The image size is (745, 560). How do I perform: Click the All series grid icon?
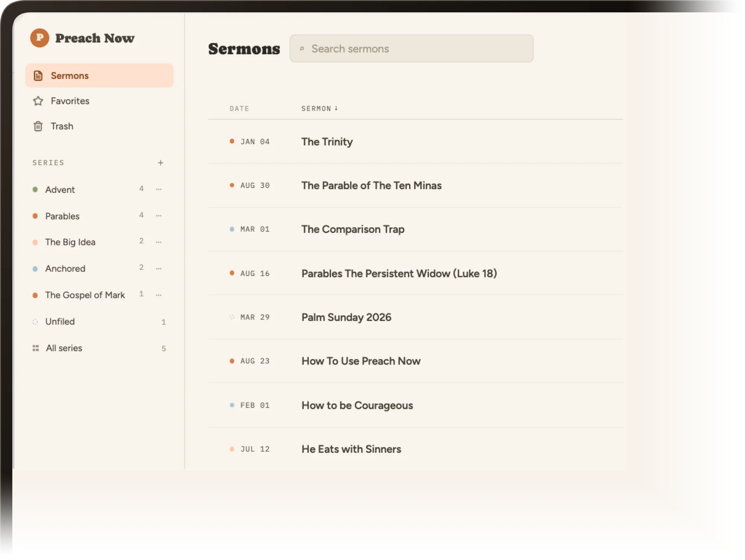point(36,348)
